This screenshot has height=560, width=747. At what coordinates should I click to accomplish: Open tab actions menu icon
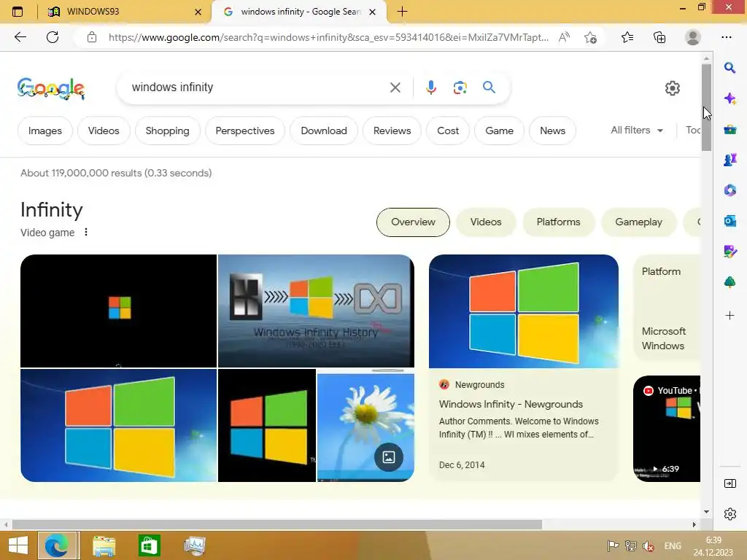pos(18,12)
